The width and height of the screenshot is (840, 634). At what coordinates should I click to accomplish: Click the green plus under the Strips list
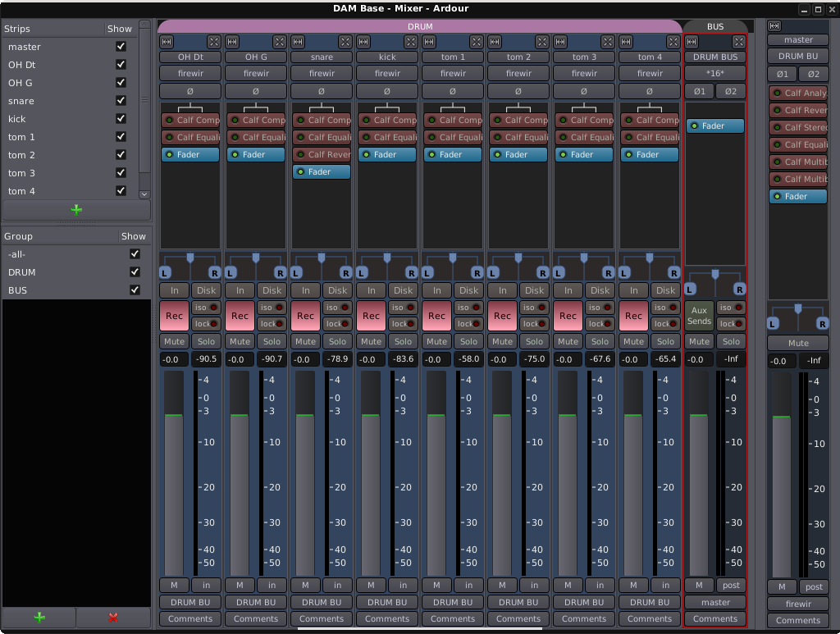[x=76, y=210]
